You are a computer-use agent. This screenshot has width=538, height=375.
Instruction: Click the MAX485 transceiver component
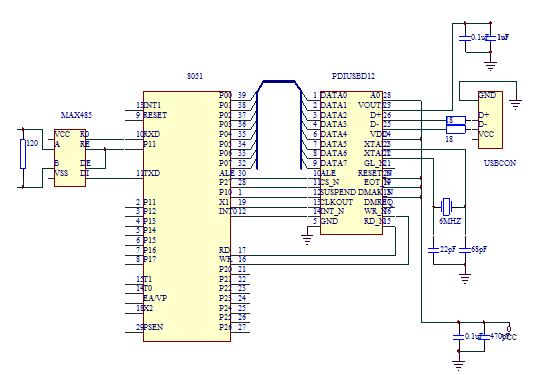[x=70, y=158]
